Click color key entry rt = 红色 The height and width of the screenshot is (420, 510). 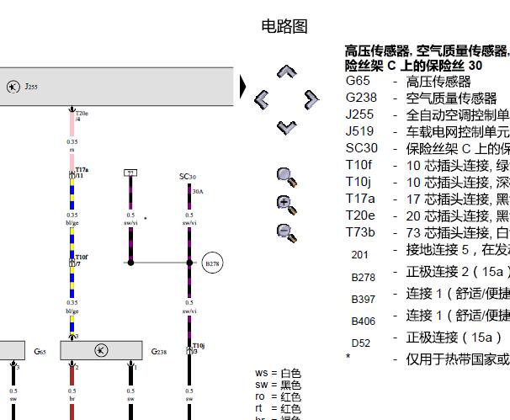point(278,408)
